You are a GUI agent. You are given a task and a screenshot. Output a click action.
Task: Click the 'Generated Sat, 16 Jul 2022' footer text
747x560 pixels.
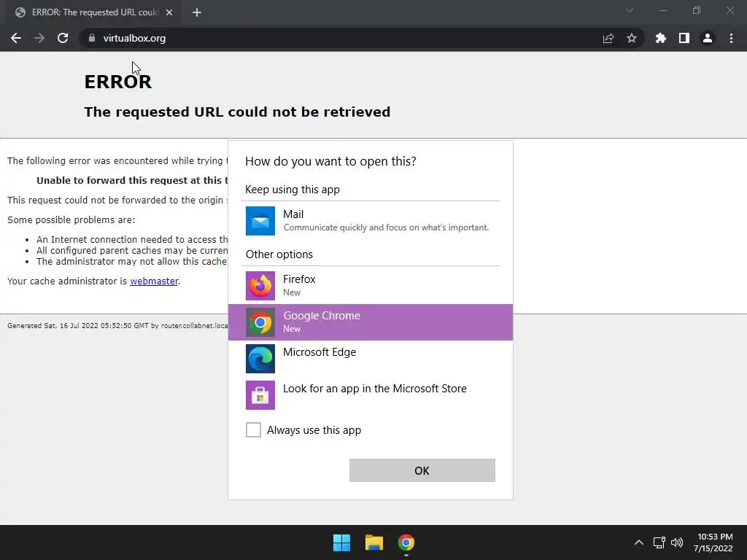click(x=117, y=326)
